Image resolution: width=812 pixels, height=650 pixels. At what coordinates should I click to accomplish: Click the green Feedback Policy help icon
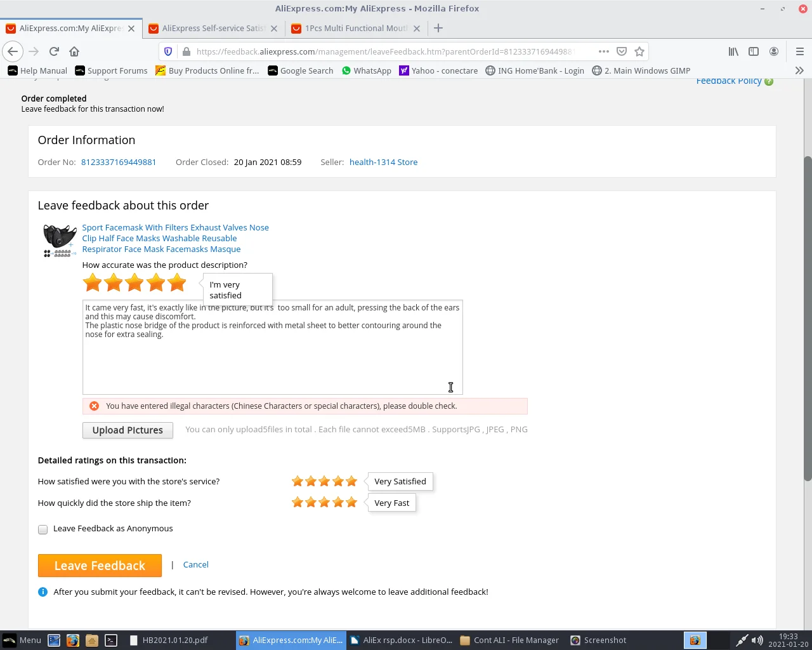tap(769, 81)
